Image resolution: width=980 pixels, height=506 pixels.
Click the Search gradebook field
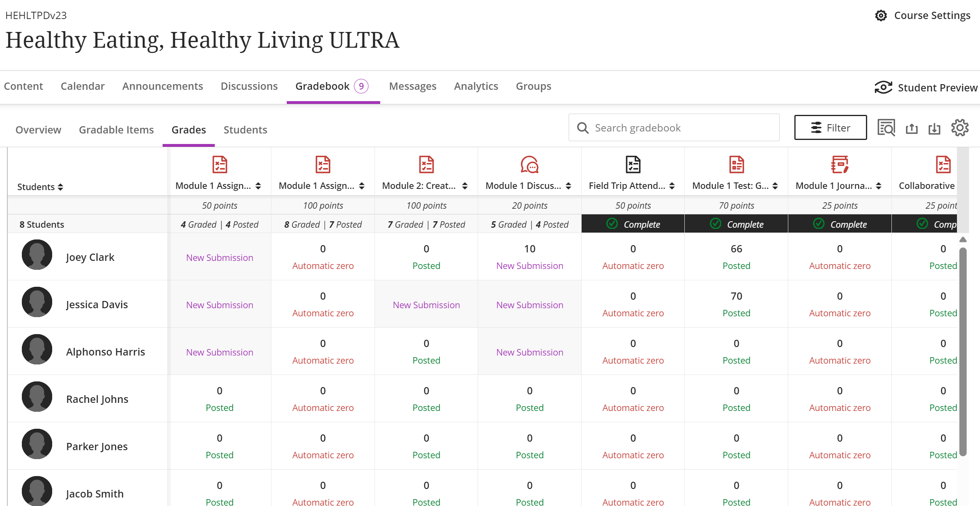coord(674,127)
